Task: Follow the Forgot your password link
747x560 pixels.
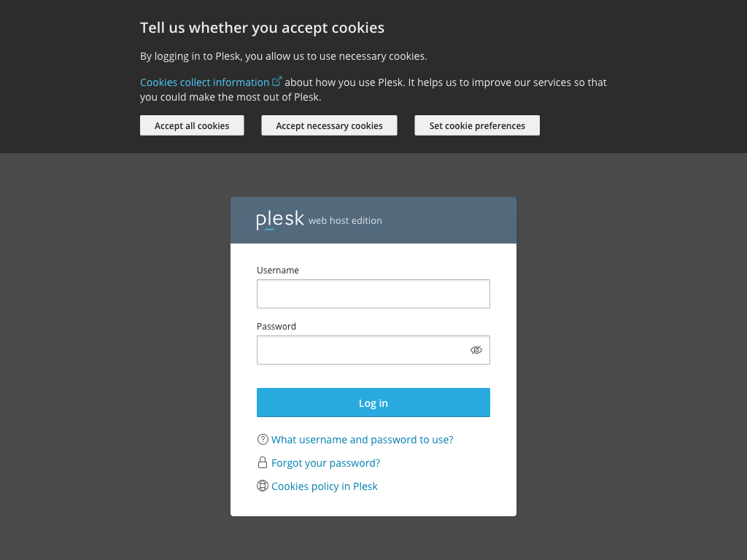Action: click(325, 463)
